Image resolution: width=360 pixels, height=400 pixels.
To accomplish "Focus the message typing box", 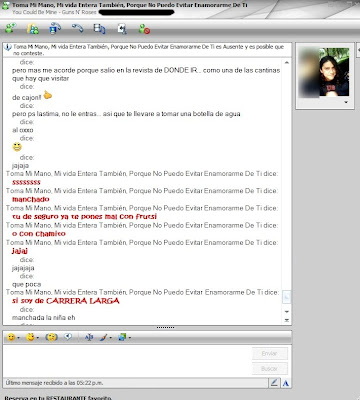I will (x=127, y=361).
